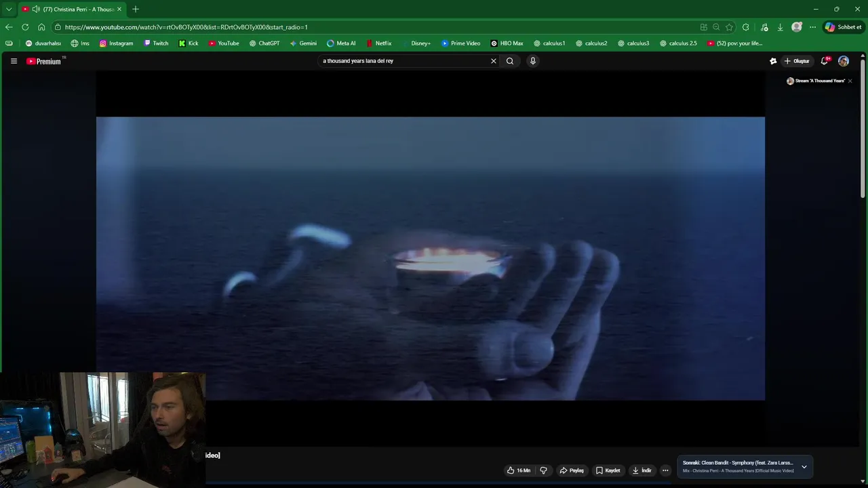Open the calculus2 bookmark
This screenshot has height=488, width=868.
(x=591, y=43)
